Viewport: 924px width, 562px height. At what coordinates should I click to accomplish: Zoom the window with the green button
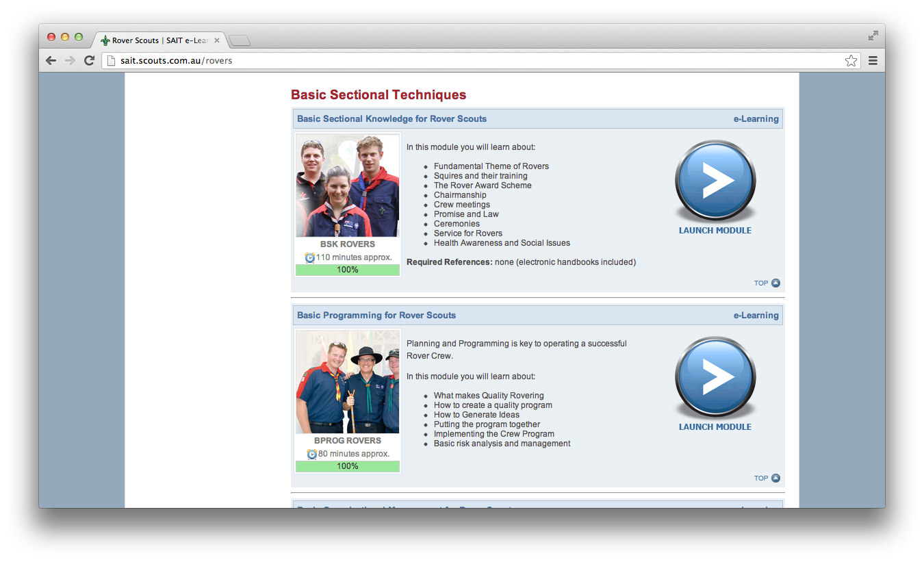pos(79,37)
